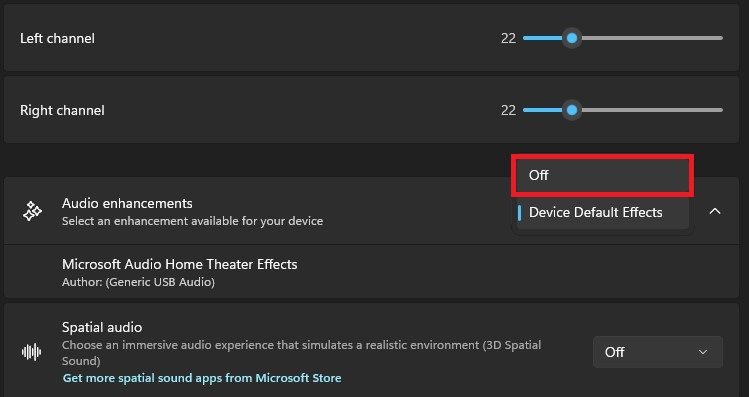Click the Spatial audio heading
The width and height of the screenshot is (749, 397).
coord(102,327)
